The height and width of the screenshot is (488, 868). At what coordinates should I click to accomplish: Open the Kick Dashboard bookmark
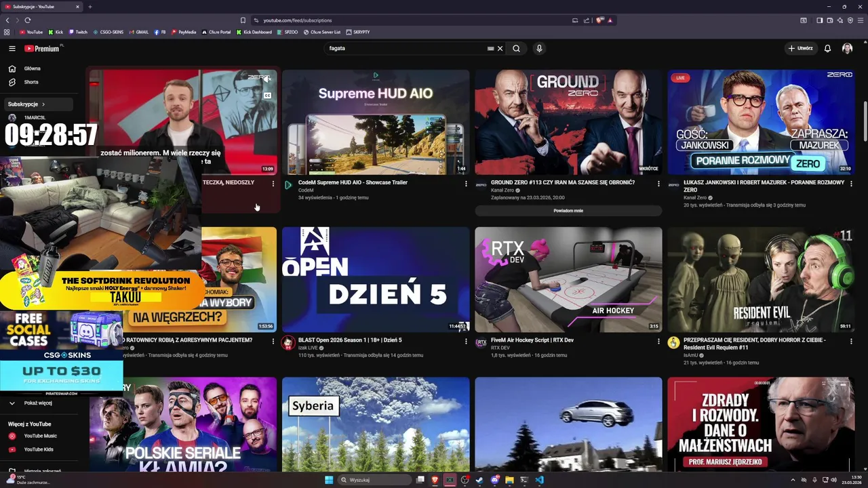coord(254,32)
